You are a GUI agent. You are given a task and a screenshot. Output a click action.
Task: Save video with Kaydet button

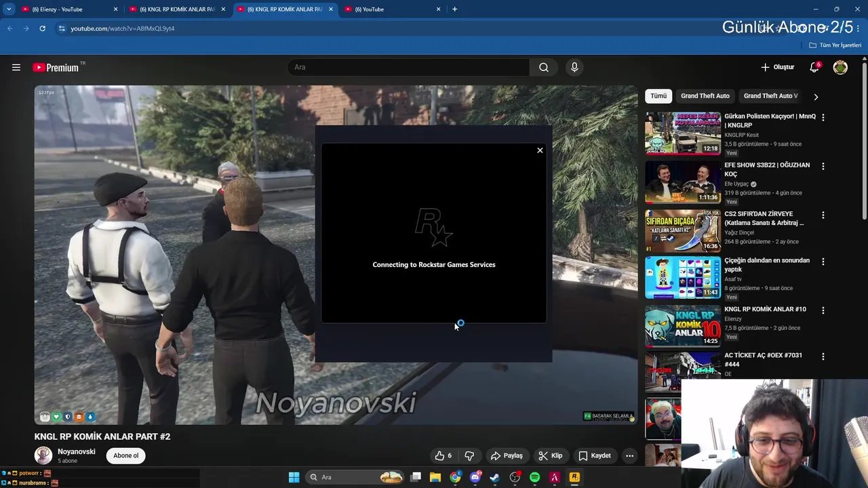594,455
